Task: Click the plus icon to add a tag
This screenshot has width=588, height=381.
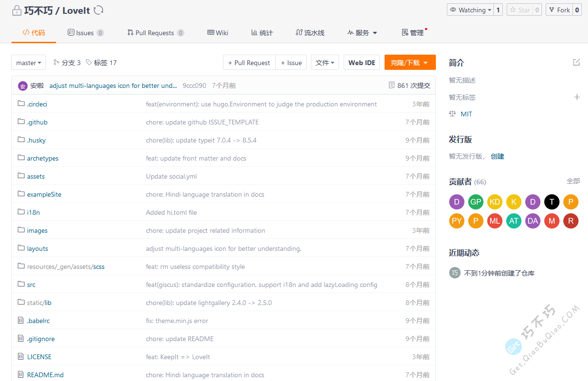Action: [577, 97]
